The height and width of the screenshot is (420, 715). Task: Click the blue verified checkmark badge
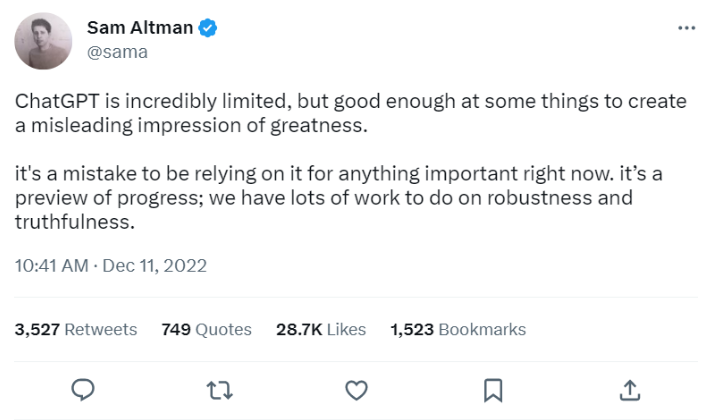(x=207, y=28)
